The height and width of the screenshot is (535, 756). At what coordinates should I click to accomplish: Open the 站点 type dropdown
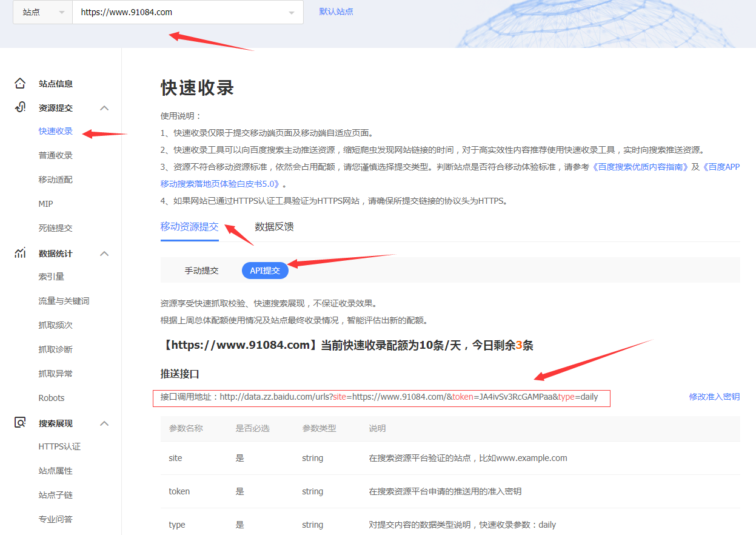(x=42, y=12)
